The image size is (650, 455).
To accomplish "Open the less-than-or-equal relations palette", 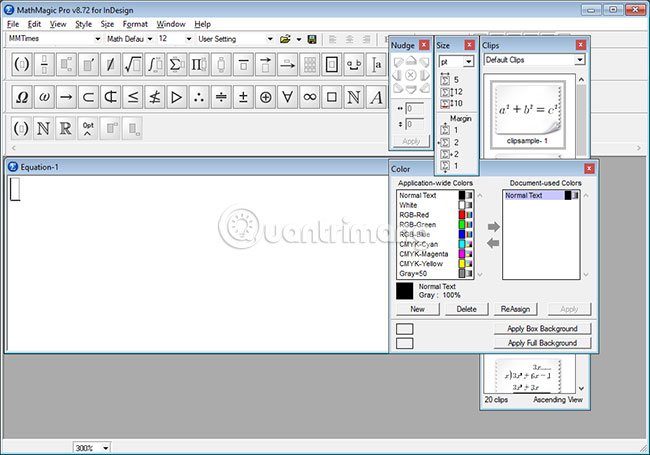I will click(133, 97).
